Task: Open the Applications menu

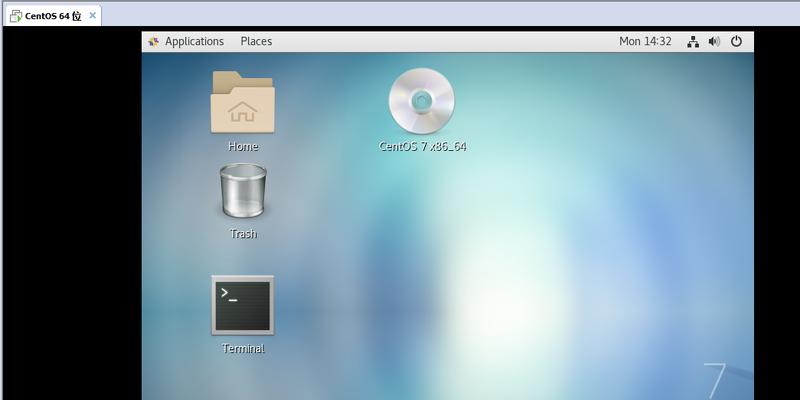Action: click(194, 41)
